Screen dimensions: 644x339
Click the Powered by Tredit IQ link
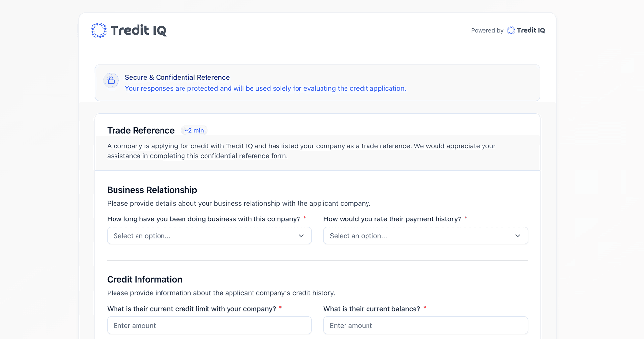pos(508,30)
